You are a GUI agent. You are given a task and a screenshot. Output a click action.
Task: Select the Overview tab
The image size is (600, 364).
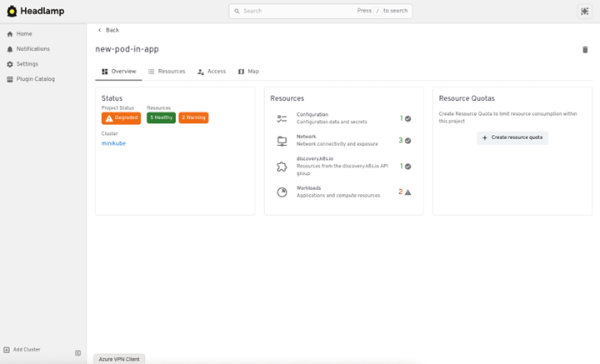click(118, 72)
